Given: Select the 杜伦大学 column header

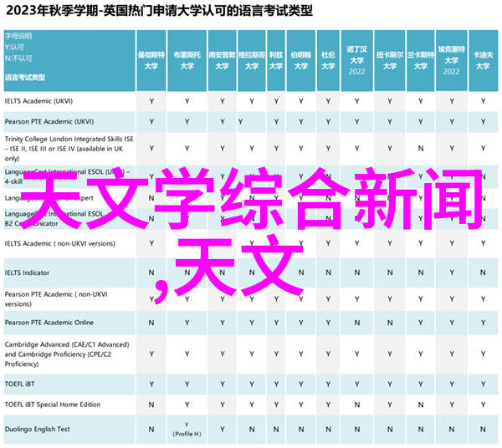Looking at the screenshot, I should tap(328, 60).
